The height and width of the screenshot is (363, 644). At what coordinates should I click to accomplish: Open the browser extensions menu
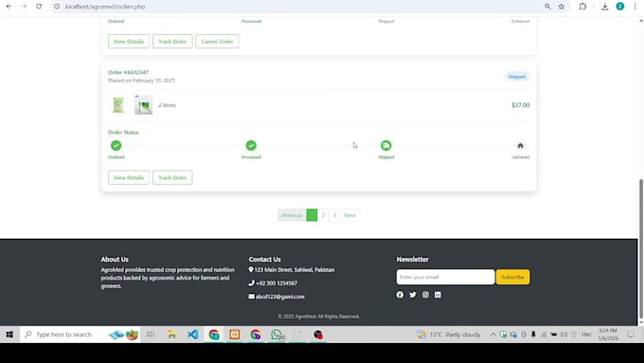tap(582, 7)
